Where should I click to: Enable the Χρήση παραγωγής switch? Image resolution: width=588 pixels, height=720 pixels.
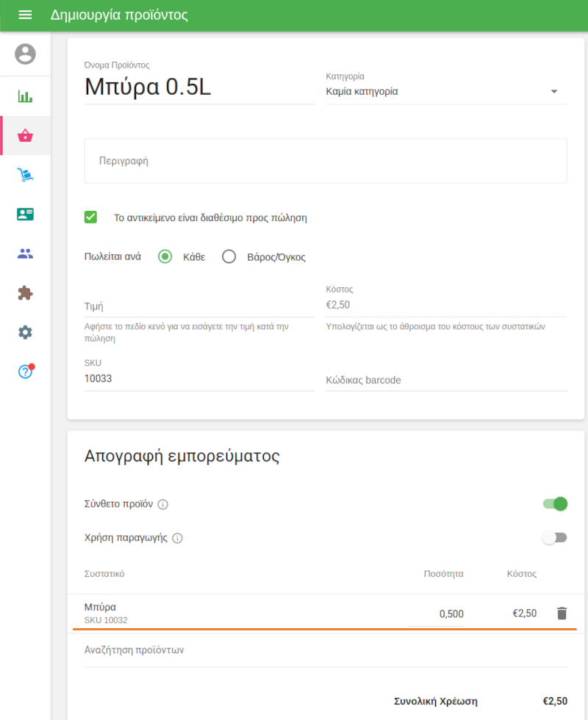555,538
